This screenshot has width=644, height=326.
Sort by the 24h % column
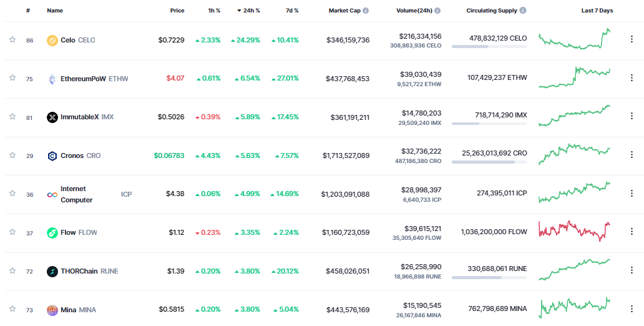(248, 11)
